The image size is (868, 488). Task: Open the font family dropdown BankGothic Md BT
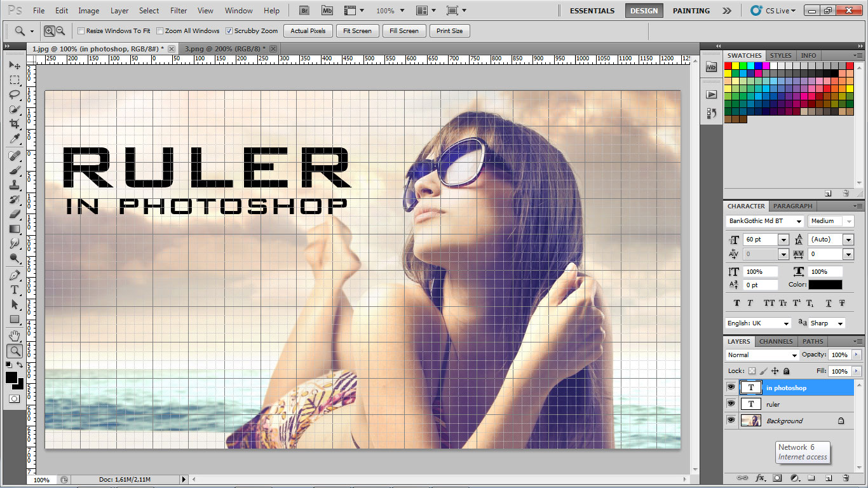point(799,221)
